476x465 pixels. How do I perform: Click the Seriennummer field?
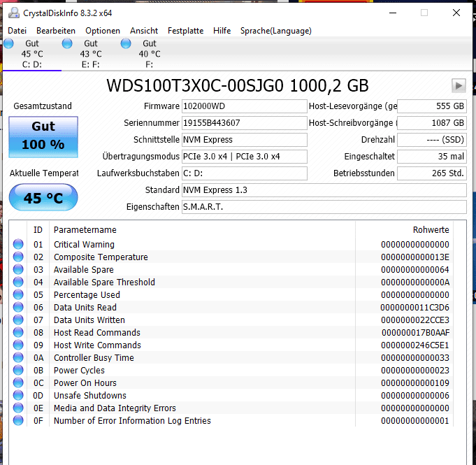(245, 123)
